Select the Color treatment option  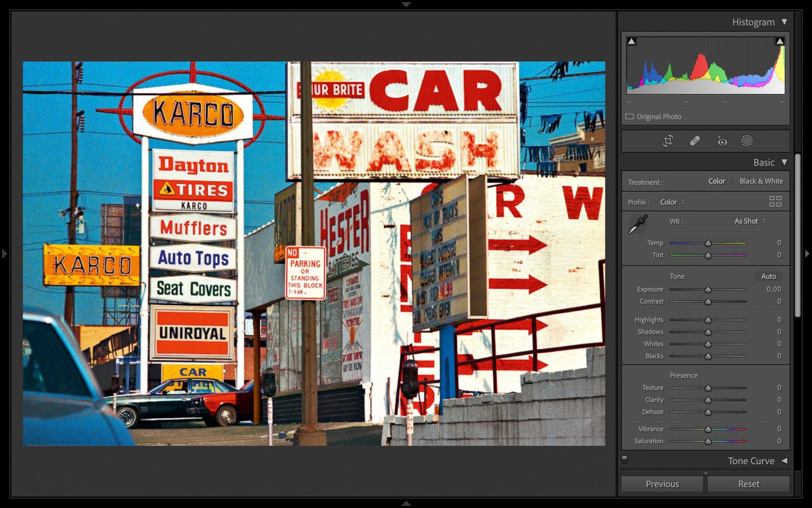click(x=716, y=181)
